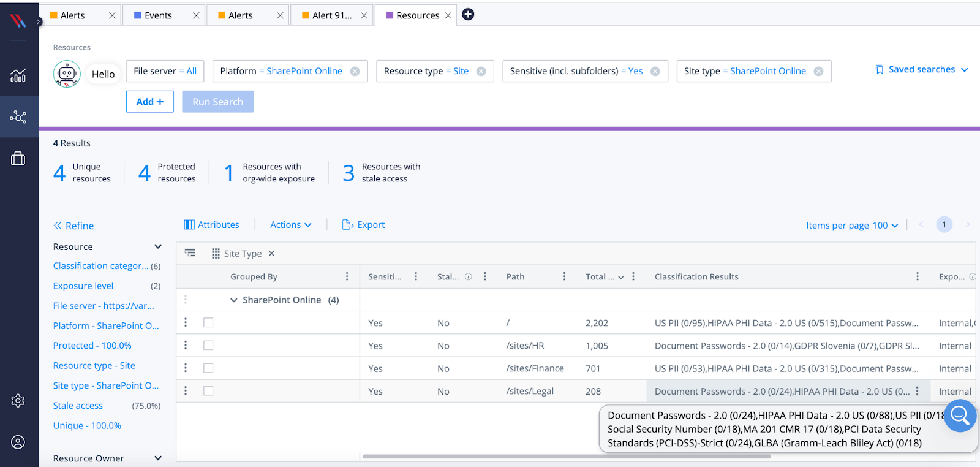
Task: Collapse the SharePoint Online group row
Action: point(233,300)
